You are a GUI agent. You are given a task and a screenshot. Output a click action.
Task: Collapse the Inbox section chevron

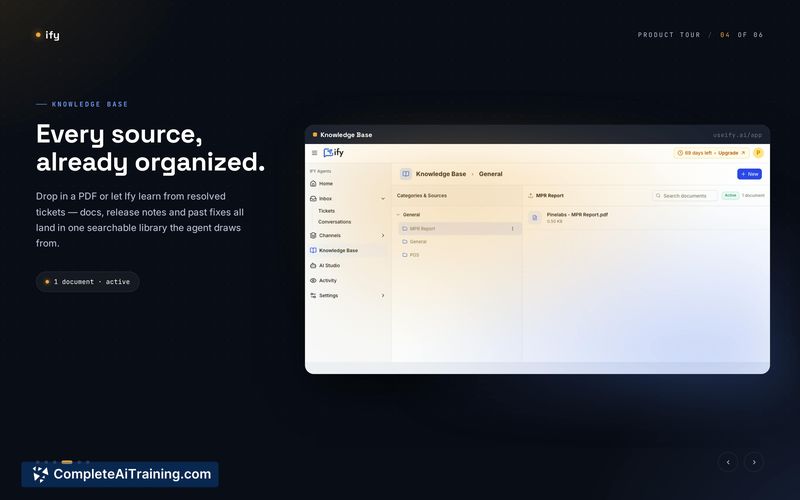pyautogui.click(x=383, y=198)
